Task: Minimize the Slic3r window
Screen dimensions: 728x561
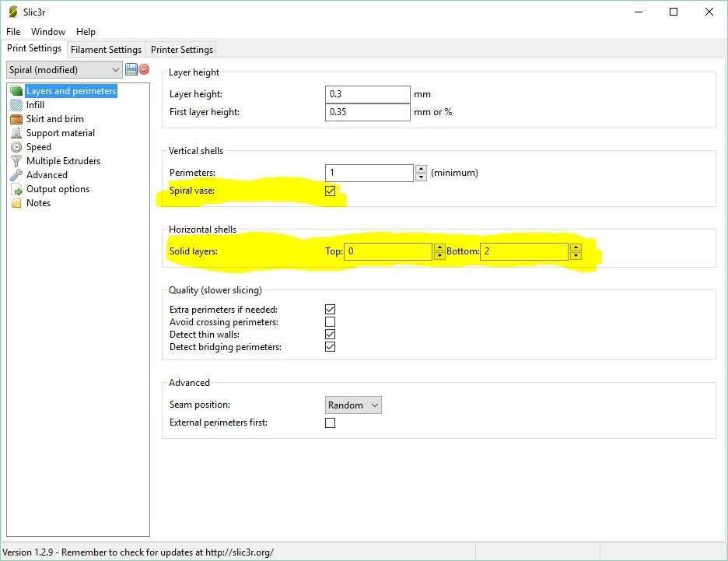Action: click(x=639, y=12)
